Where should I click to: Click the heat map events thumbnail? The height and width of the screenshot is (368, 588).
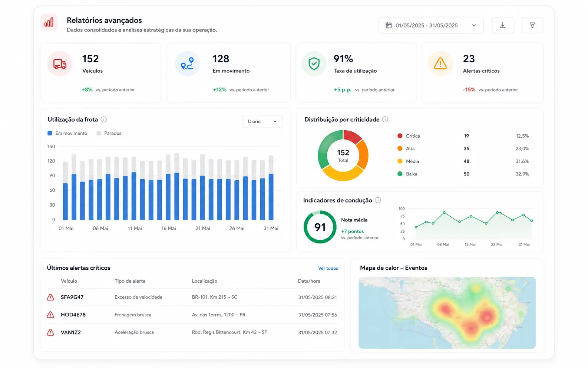click(x=447, y=313)
